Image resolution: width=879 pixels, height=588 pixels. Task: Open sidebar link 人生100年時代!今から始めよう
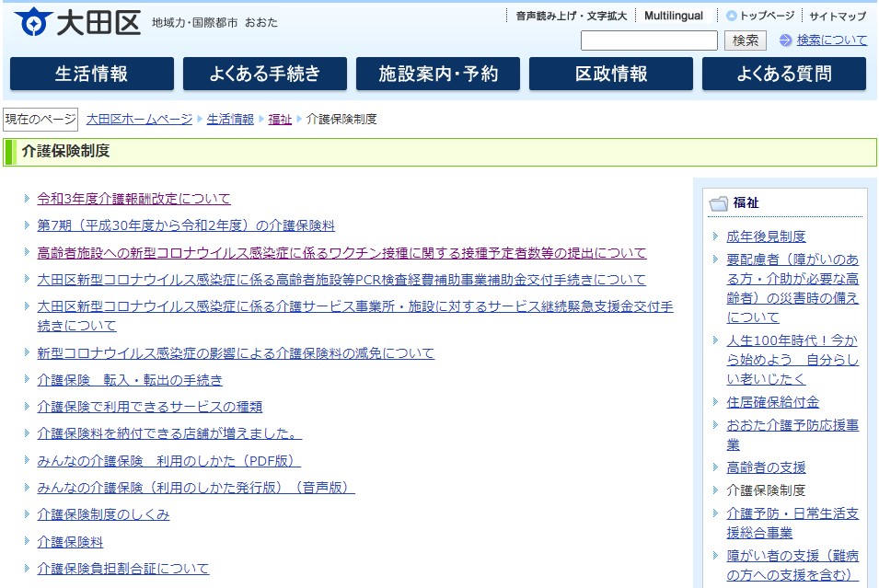792,359
